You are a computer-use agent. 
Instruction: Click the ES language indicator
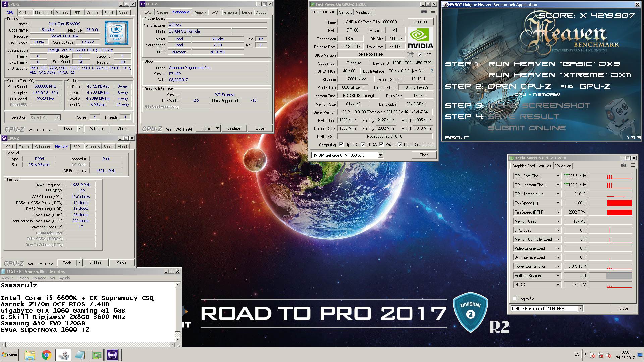click(x=577, y=354)
